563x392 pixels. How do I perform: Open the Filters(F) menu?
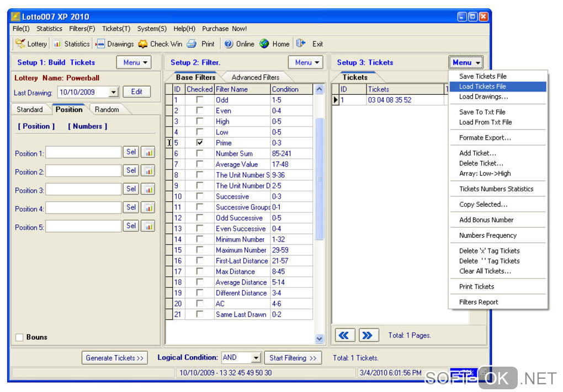click(x=82, y=29)
